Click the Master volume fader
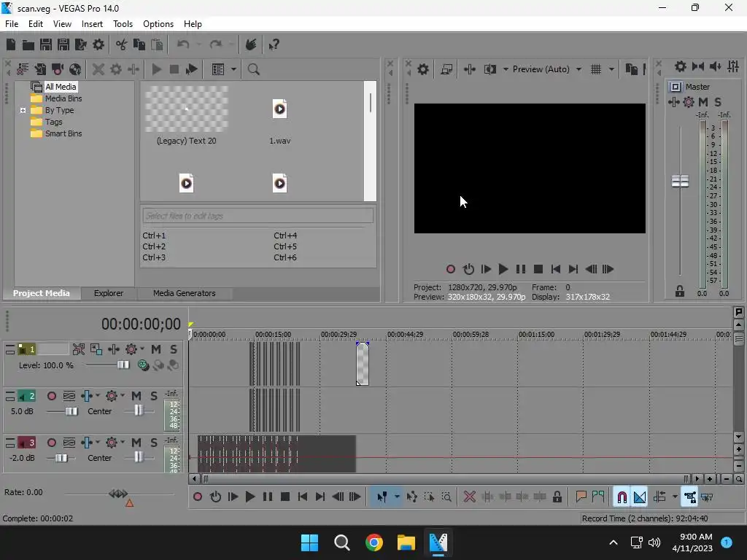Image resolution: width=747 pixels, height=560 pixels. click(680, 181)
